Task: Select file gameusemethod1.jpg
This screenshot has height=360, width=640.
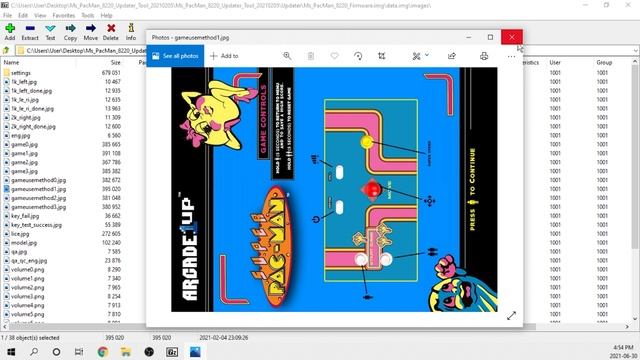Action: click(38, 189)
